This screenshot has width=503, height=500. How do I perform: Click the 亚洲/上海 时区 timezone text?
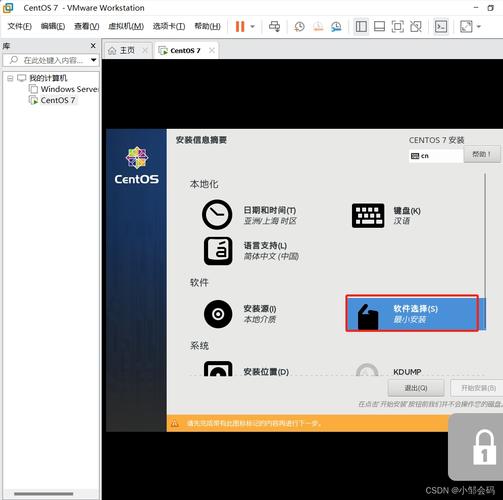point(270,221)
